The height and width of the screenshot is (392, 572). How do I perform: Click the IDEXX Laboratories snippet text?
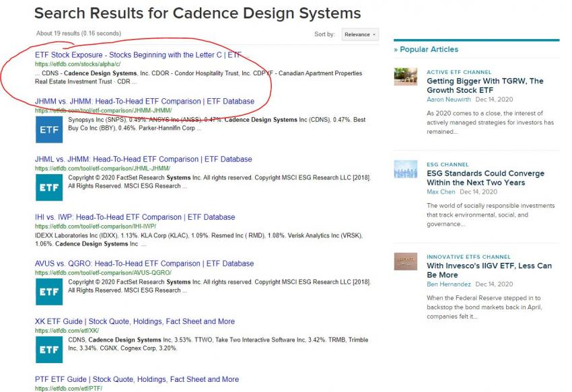pyautogui.click(x=199, y=239)
